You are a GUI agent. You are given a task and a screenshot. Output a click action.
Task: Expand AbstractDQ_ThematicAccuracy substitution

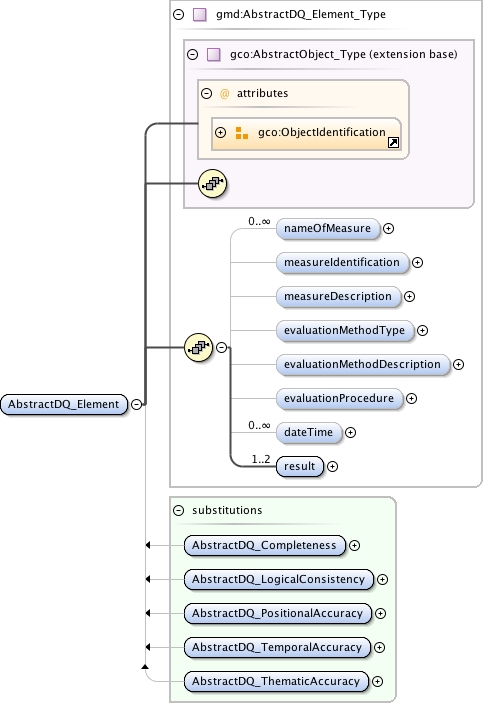tap(378, 682)
